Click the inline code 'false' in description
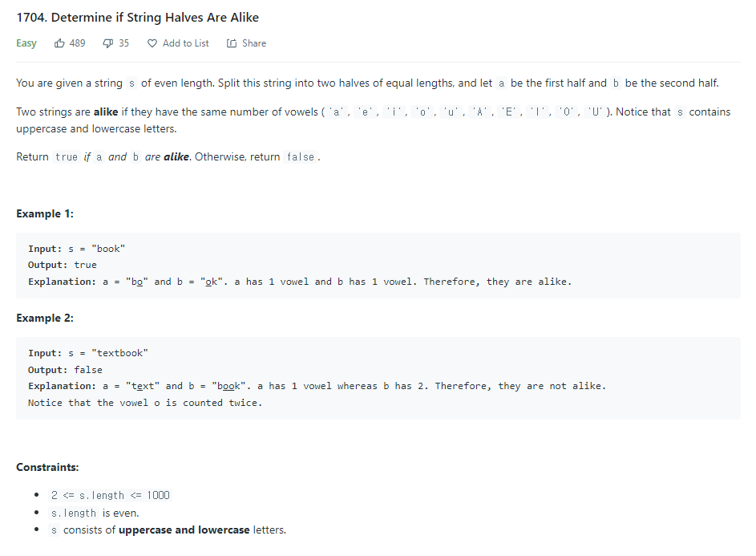This screenshot has width=756, height=556. [x=301, y=157]
